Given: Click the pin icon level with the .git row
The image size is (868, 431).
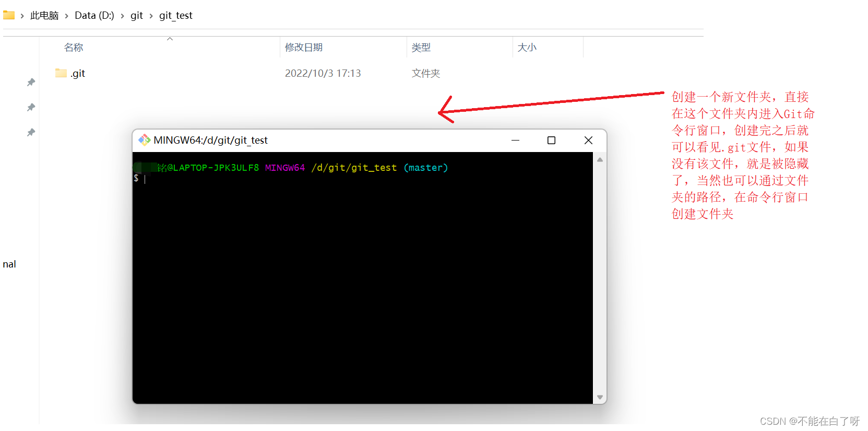Looking at the screenshot, I should tap(31, 82).
